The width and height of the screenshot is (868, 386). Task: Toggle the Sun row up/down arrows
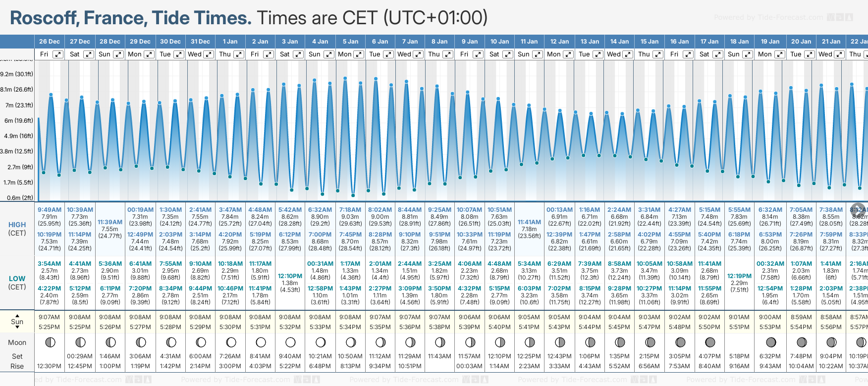click(17, 321)
